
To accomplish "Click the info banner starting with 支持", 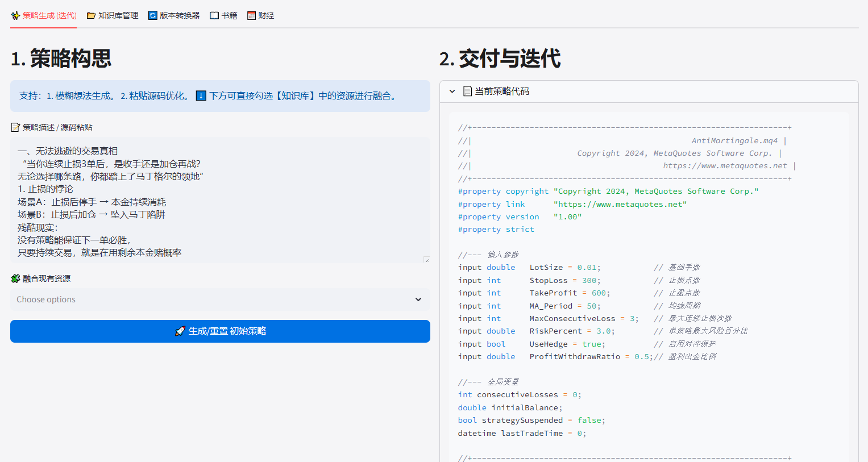I will pyautogui.click(x=220, y=96).
